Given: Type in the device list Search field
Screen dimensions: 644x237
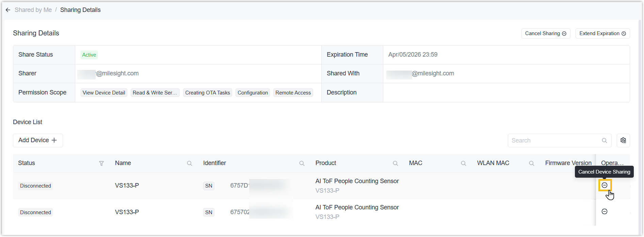Looking at the screenshot, I should [x=555, y=140].
